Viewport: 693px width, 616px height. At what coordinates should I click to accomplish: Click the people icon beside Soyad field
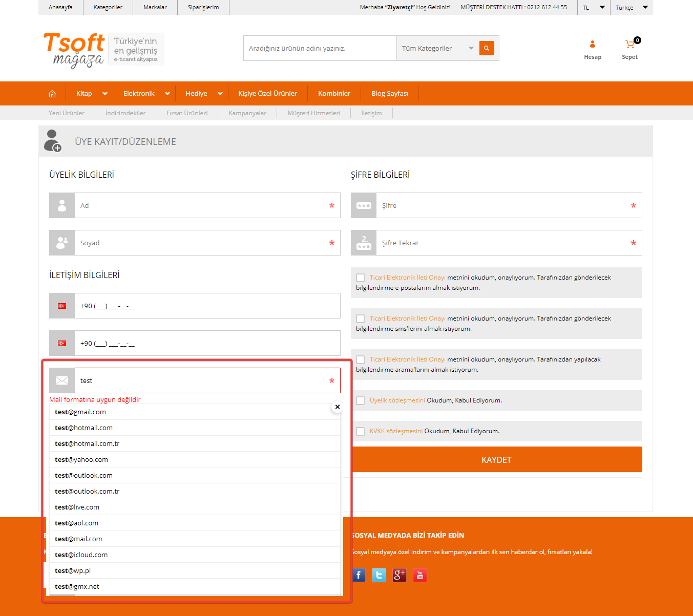[62, 243]
